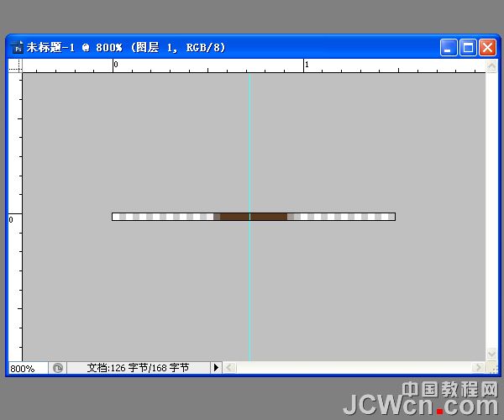Click the 800% zoom percentage field
The width and height of the screenshot is (504, 420).
(28, 368)
